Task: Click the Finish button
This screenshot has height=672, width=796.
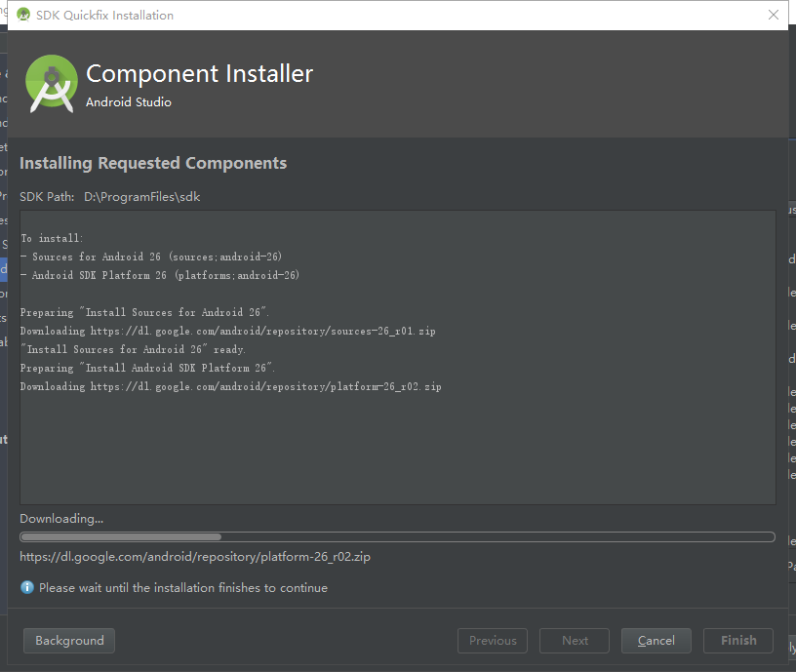Action: 738,641
